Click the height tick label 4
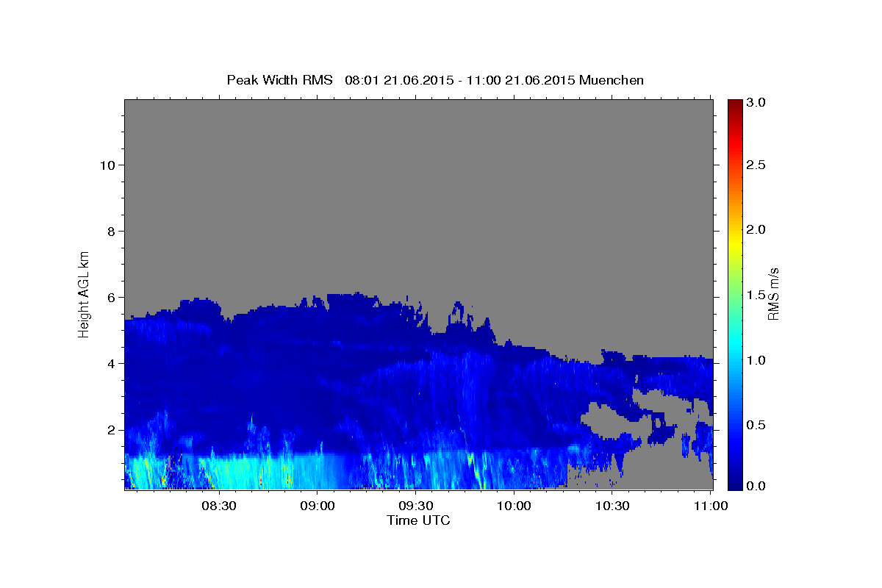 (111, 363)
